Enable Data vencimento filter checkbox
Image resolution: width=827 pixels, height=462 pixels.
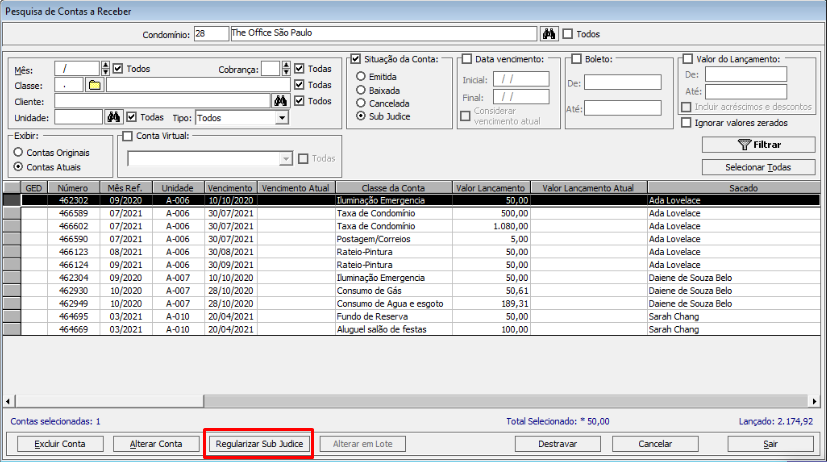pyautogui.click(x=467, y=59)
